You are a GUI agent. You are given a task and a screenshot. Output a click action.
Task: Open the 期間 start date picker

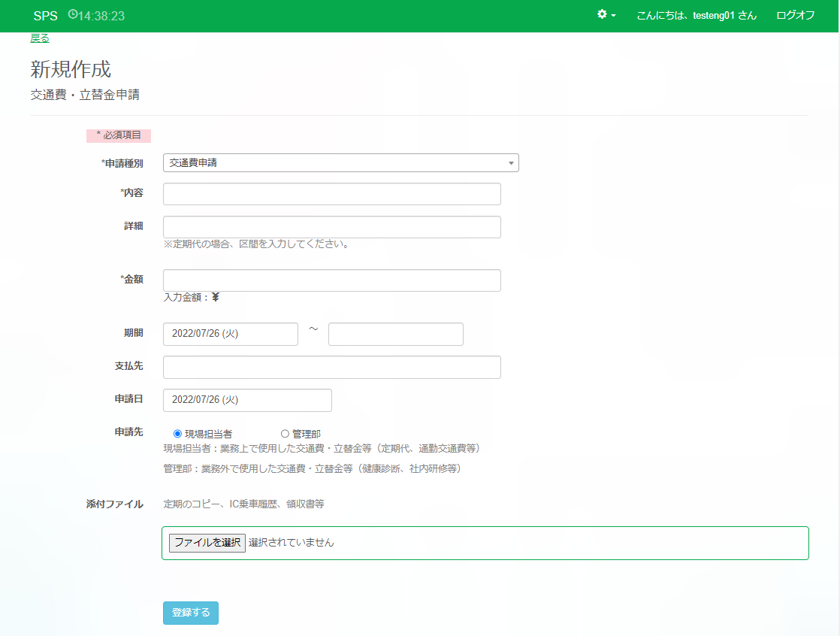pos(230,334)
